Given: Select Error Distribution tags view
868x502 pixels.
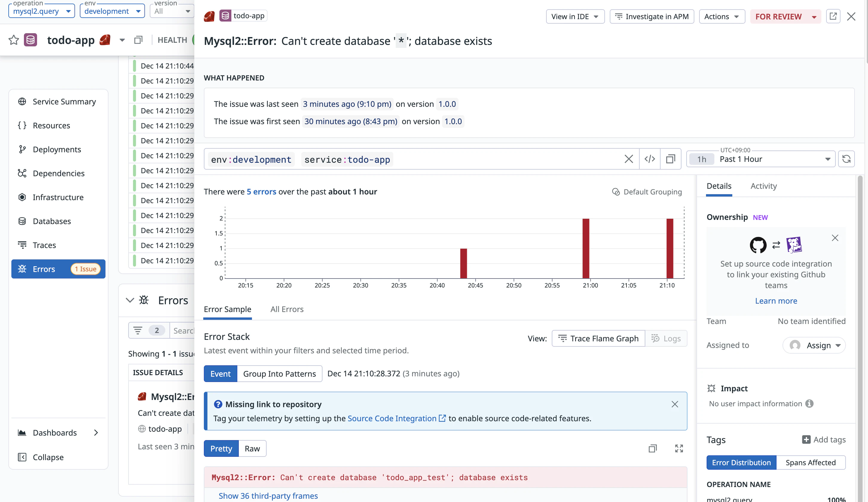Looking at the screenshot, I should (741, 462).
